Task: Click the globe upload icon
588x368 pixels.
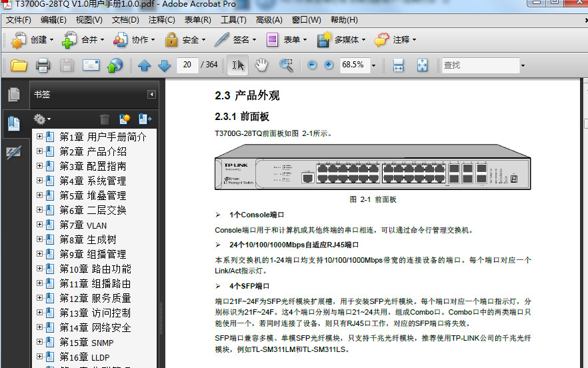Action: [x=115, y=65]
